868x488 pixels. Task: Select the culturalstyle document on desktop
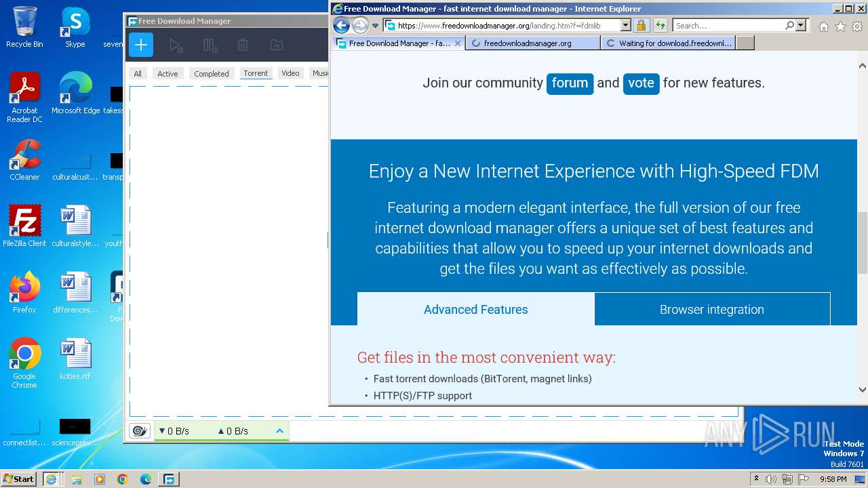[75, 226]
